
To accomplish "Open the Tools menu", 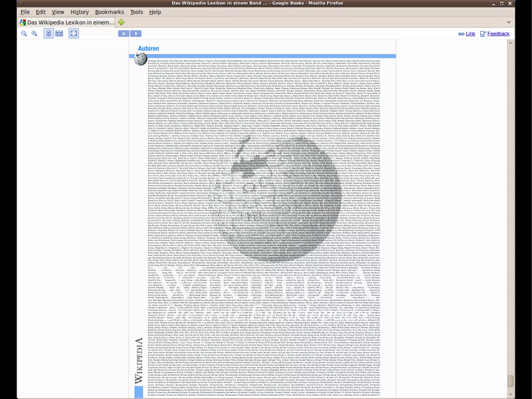I will click(x=136, y=12).
